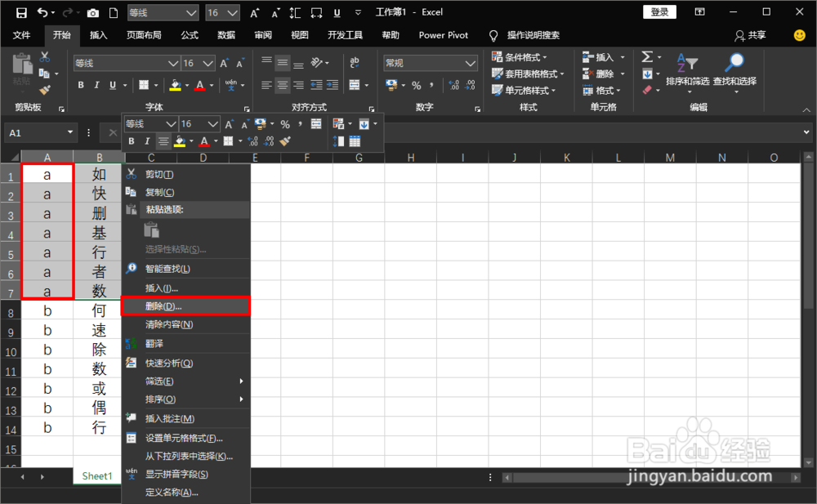This screenshot has width=817, height=504.
Task: Click the merge and center icon in the ribbon
Action: (355, 85)
